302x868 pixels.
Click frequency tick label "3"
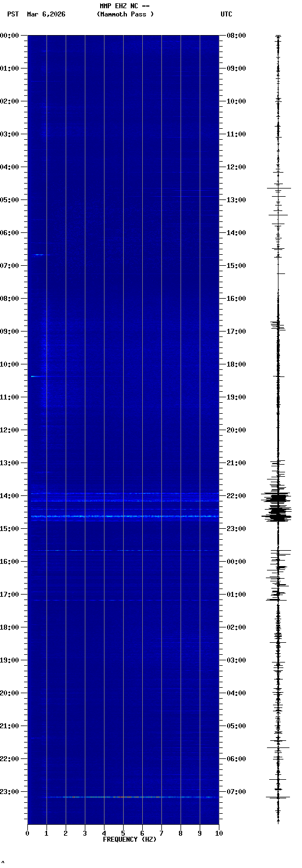85,833
